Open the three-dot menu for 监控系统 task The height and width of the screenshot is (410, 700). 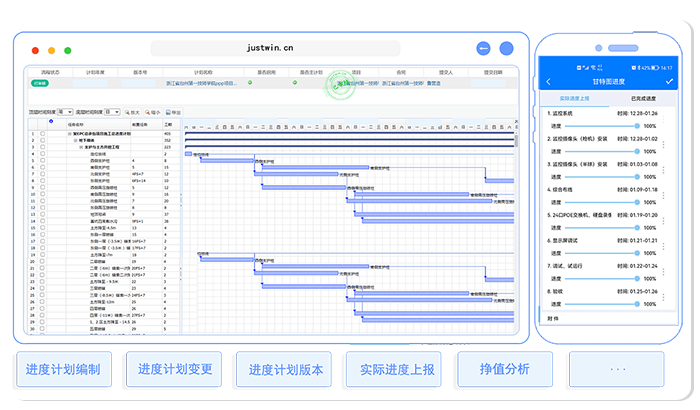coord(664,120)
